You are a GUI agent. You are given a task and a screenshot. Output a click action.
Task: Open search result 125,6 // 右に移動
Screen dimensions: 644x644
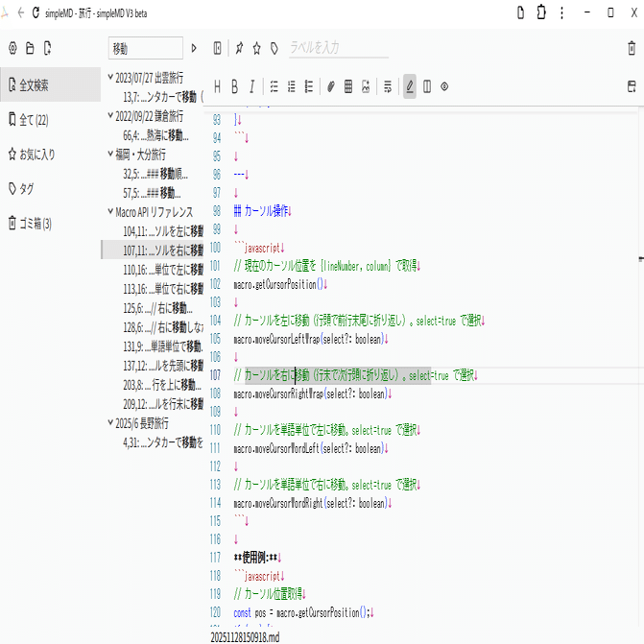(153, 308)
